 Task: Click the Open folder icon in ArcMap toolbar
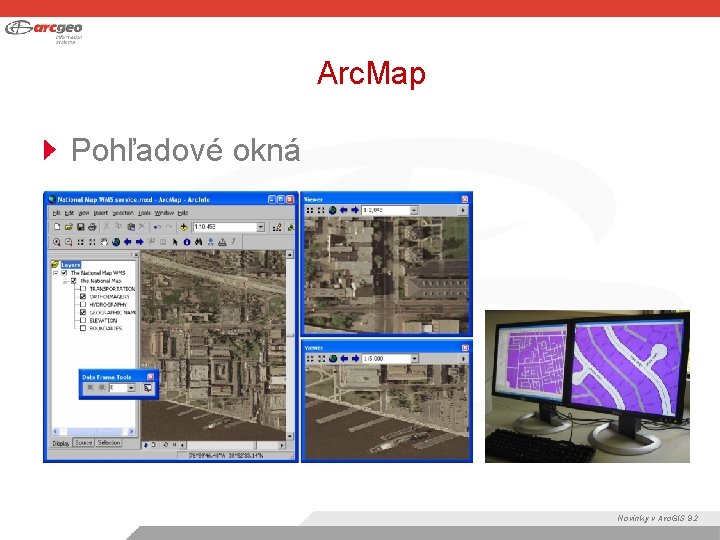point(68,227)
